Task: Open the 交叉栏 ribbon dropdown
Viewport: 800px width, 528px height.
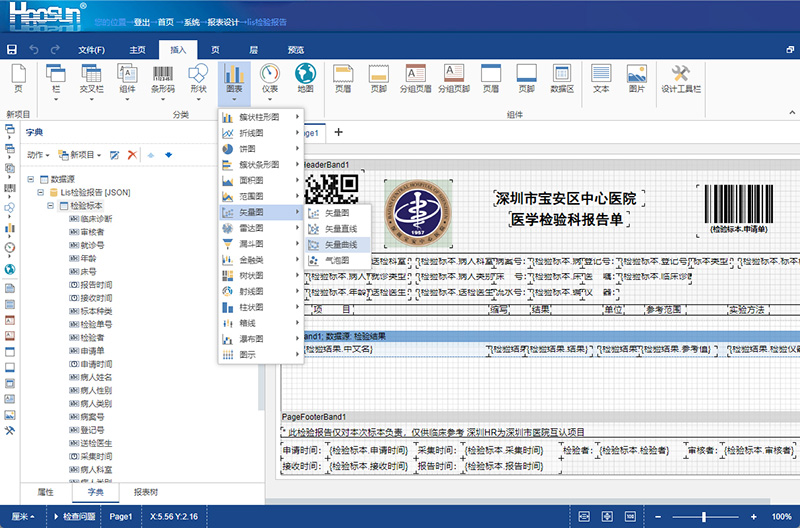Action: point(91,82)
